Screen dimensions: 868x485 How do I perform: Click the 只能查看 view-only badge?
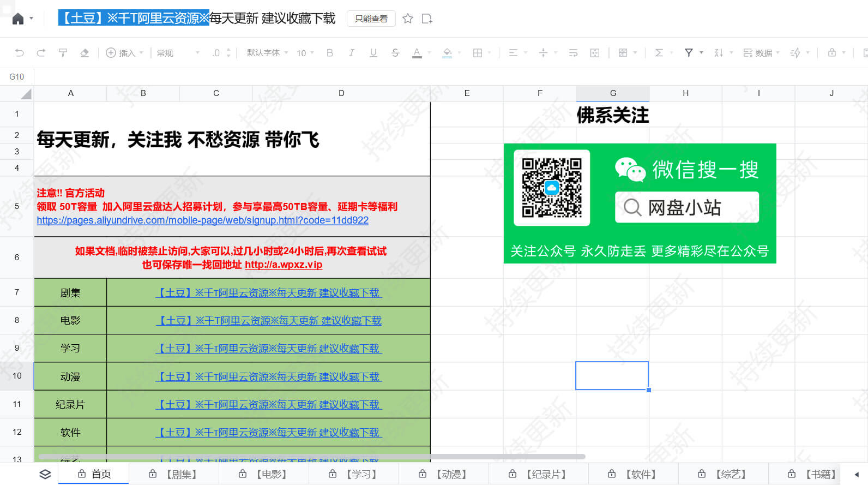[371, 19]
